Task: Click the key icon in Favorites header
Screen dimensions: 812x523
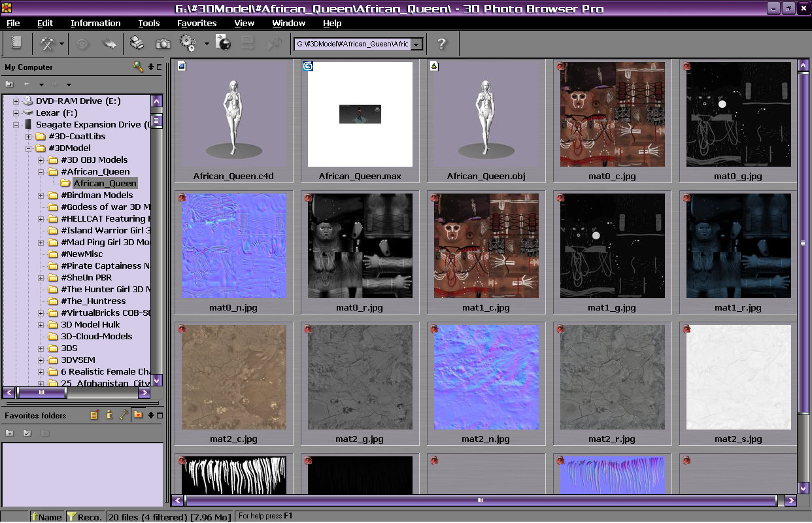Action: pos(123,415)
